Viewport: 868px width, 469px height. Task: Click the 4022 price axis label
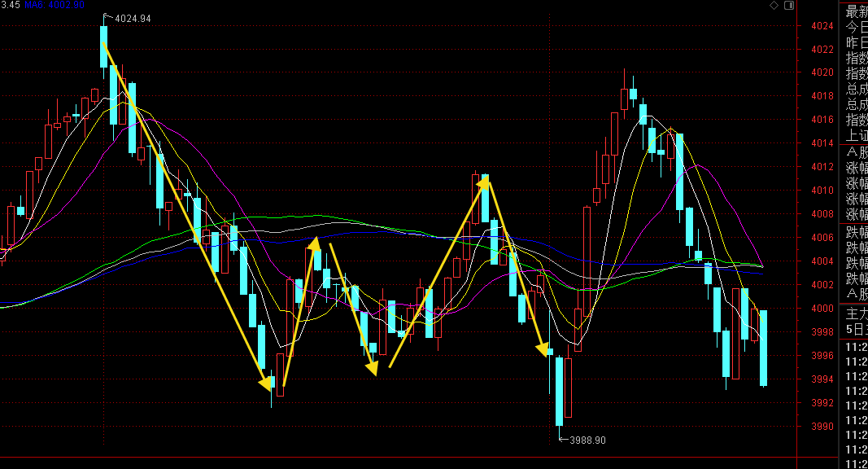[822, 50]
